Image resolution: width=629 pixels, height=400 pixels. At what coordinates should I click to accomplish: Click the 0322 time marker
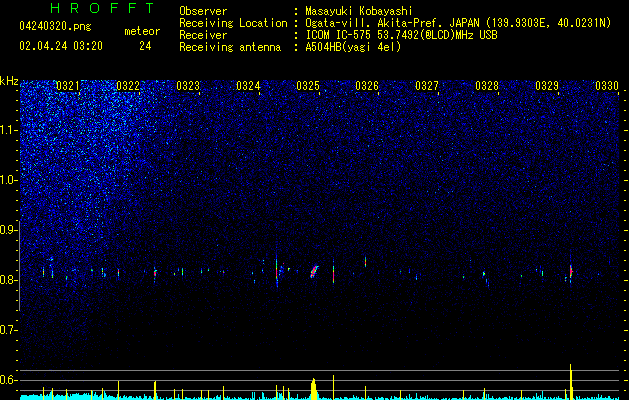[x=128, y=86]
